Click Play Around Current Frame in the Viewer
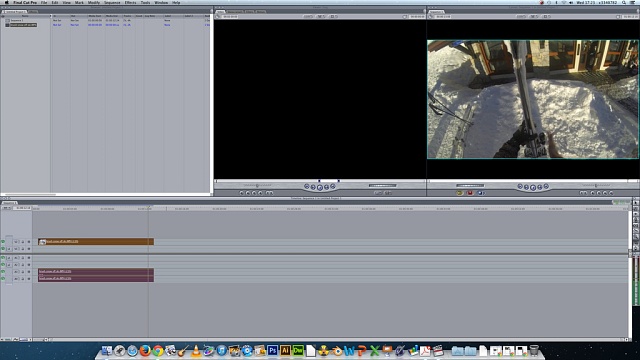Viewport: 640px width, 360px height. pos(327,187)
